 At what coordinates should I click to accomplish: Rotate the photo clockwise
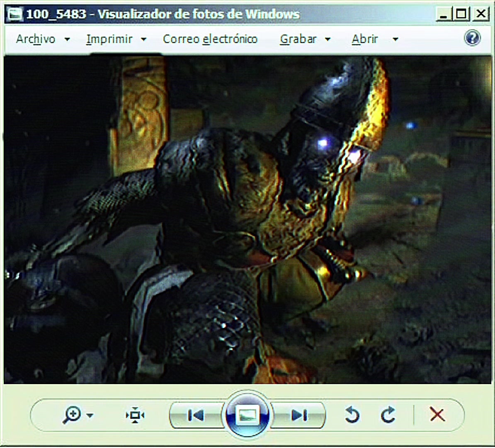(x=388, y=414)
